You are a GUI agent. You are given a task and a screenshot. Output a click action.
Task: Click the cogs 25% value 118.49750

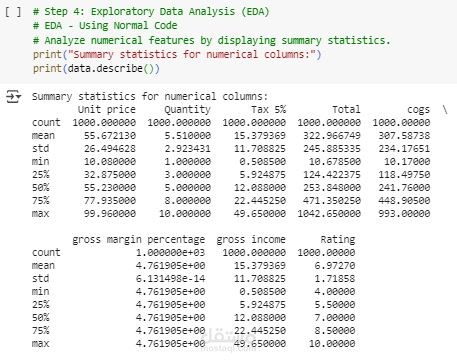point(404,175)
